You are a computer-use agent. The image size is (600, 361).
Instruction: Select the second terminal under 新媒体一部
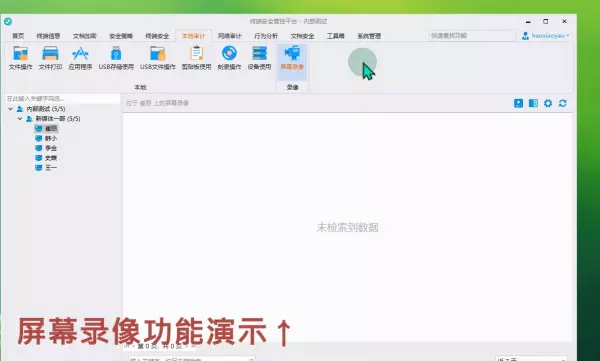point(46,138)
